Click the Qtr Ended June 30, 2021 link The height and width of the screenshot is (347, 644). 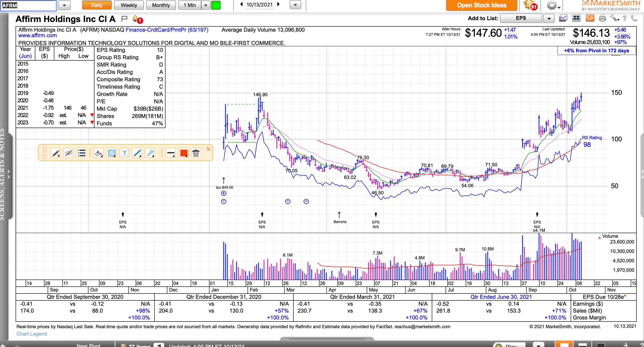(501, 297)
